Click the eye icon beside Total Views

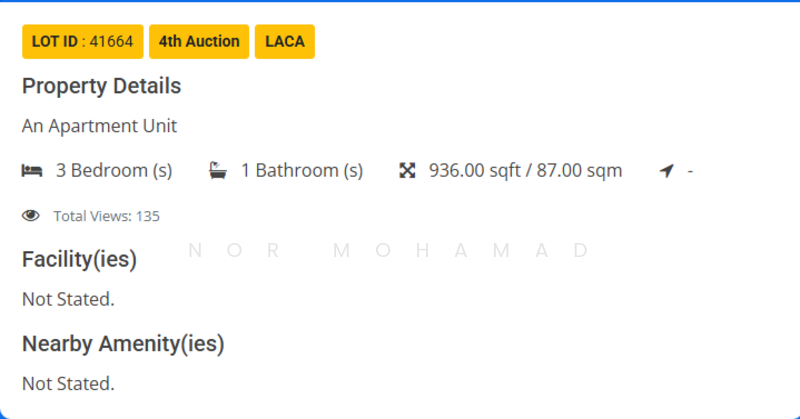click(x=31, y=216)
